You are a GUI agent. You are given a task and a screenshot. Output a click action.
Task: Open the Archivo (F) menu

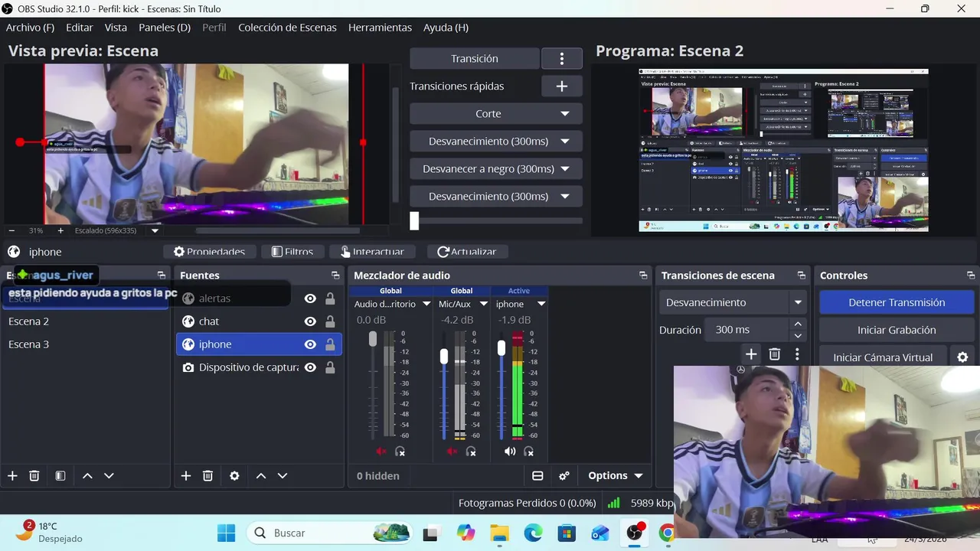pos(30,28)
